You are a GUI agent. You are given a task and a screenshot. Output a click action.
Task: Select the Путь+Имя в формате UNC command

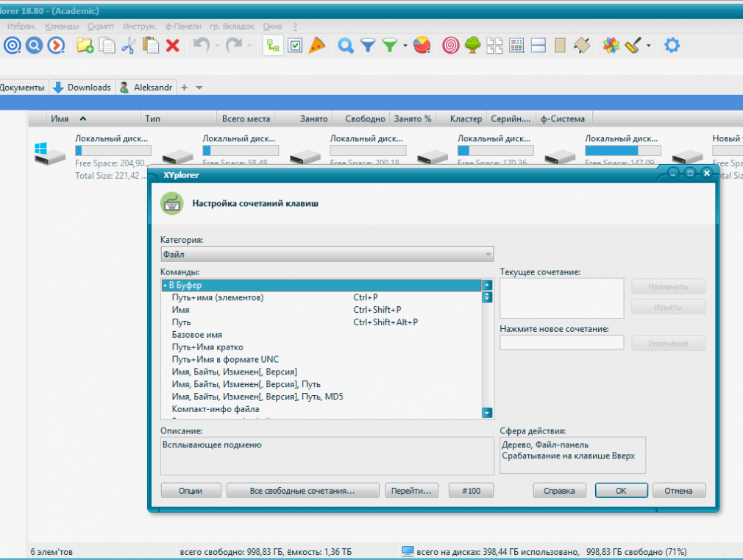click(321, 359)
